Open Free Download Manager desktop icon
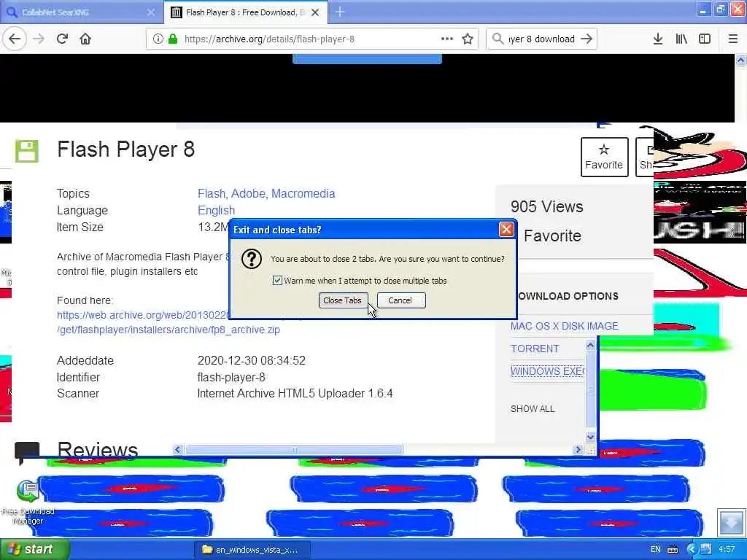This screenshot has height=560, width=747. point(28,502)
